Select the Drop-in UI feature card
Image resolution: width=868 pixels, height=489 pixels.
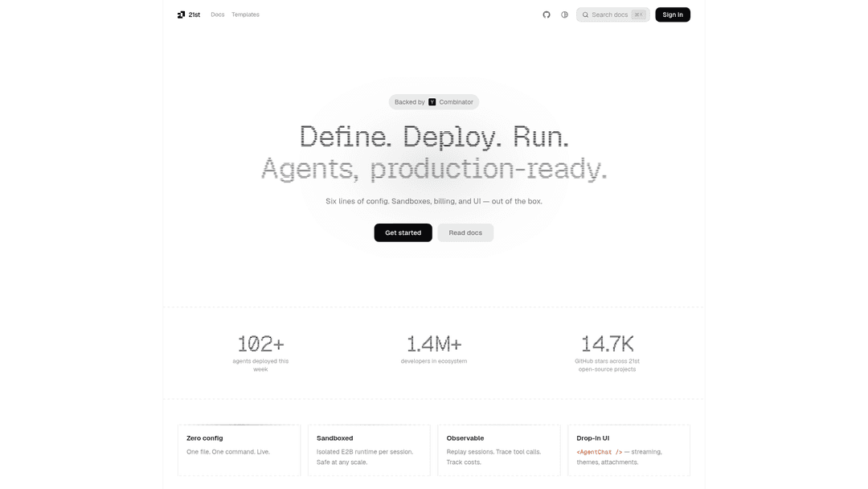[628, 450]
